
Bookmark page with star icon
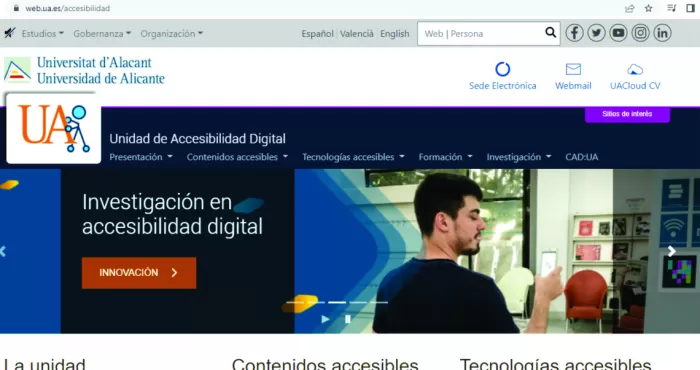(x=649, y=8)
